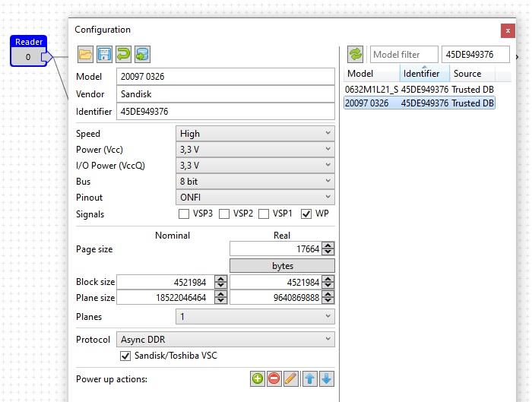532x402 pixels.
Task: Open the Power (Vcc) dropdown
Action: click(255, 149)
